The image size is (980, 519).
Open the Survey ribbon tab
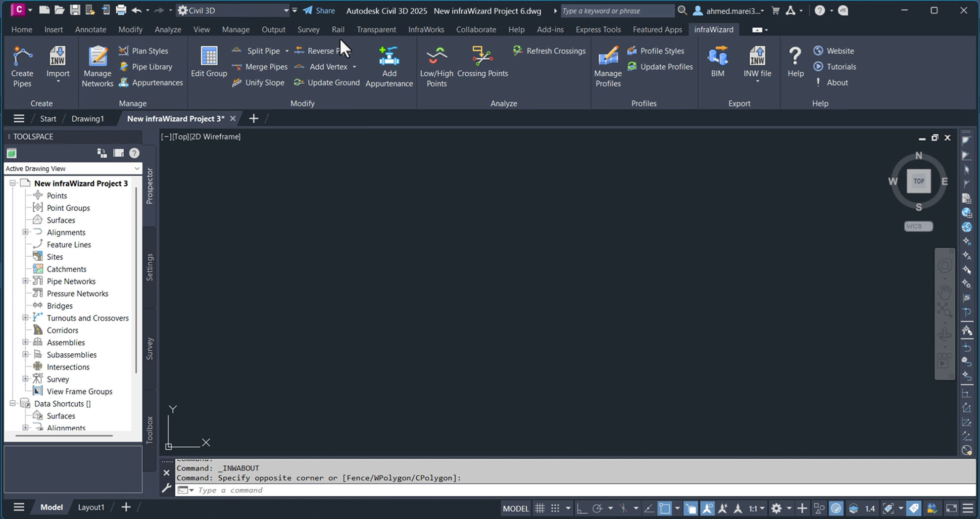coord(308,29)
